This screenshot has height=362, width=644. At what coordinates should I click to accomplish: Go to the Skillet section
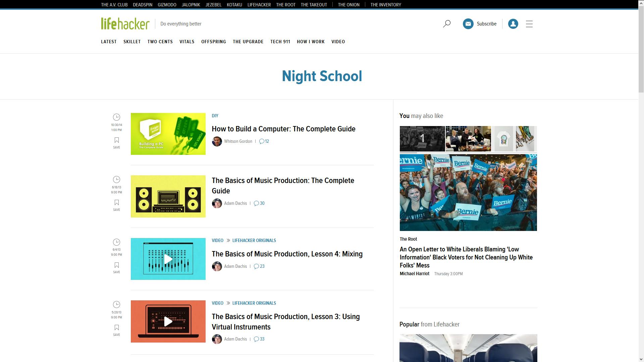tap(132, 42)
